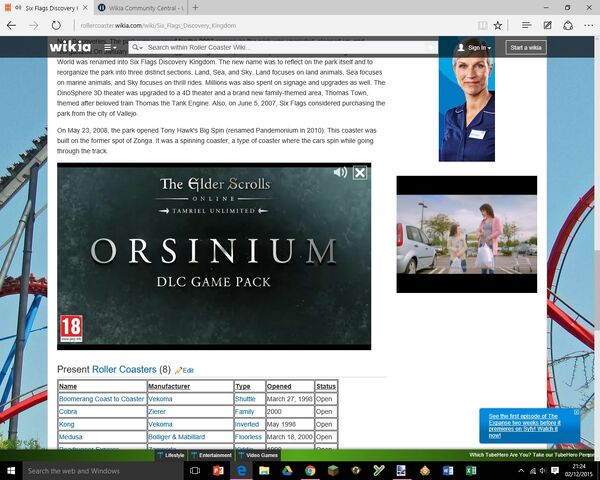
Task: Open the Family type link
Action: tap(245, 411)
